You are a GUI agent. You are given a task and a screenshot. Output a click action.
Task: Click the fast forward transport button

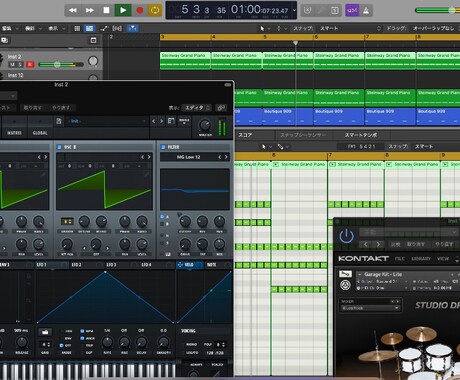tap(89, 10)
